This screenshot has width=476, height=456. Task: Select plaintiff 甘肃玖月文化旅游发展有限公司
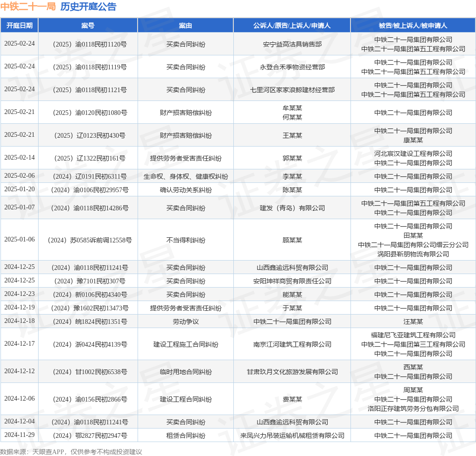(292, 371)
